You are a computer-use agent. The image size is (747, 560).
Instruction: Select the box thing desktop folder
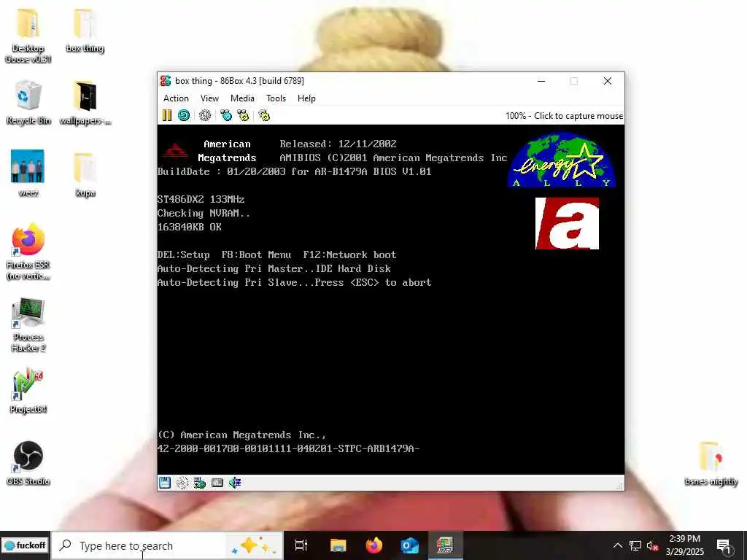pyautogui.click(x=85, y=31)
